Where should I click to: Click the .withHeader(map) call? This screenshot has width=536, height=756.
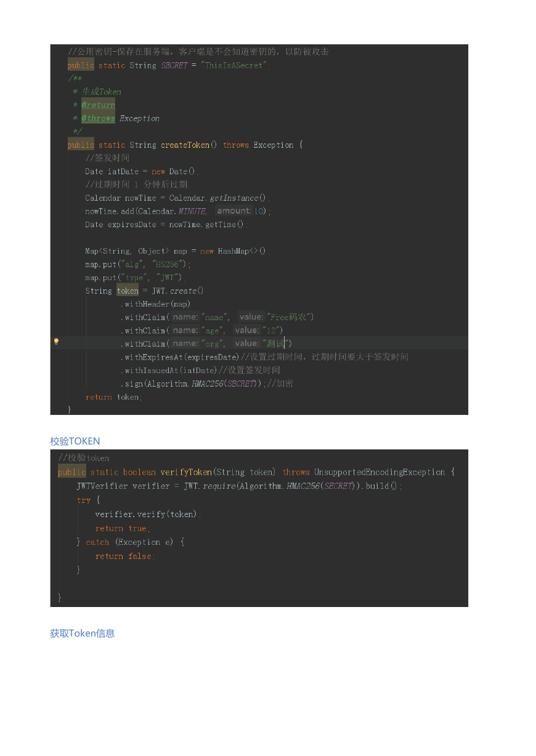[x=155, y=304]
